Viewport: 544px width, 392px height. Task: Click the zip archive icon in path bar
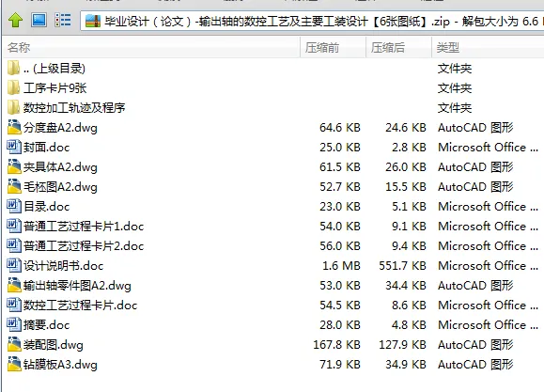coord(93,22)
